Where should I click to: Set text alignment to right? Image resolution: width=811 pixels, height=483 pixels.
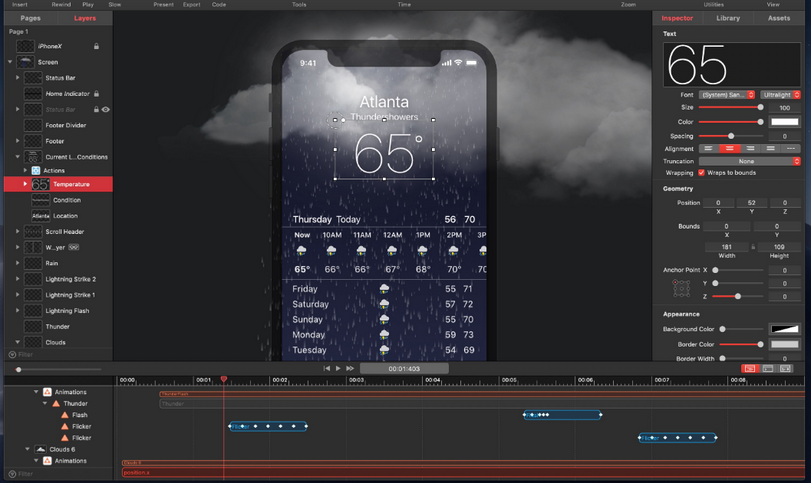[x=750, y=148]
